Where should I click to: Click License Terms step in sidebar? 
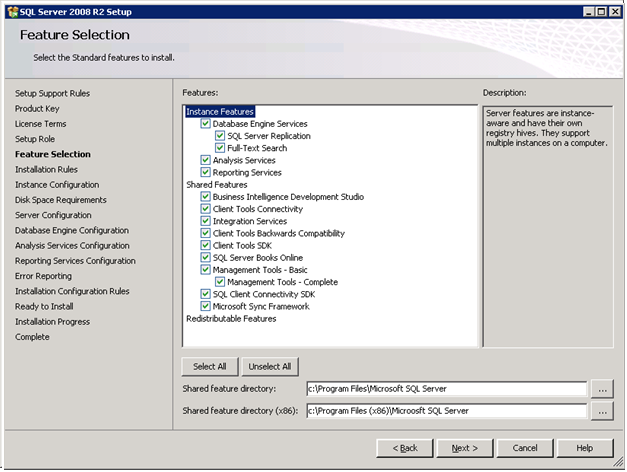click(40, 124)
